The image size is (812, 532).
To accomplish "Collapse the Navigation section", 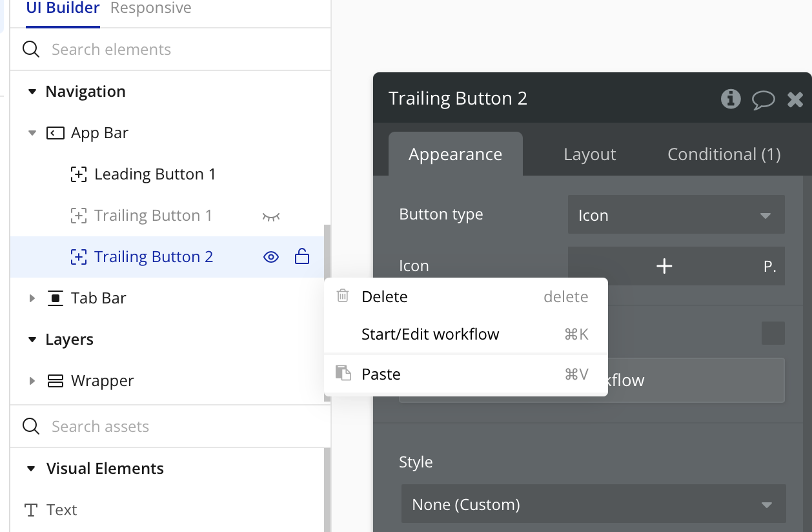I will click(32, 92).
